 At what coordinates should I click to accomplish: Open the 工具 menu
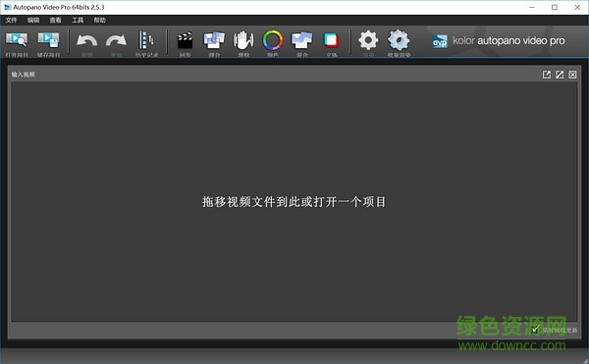[78, 20]
